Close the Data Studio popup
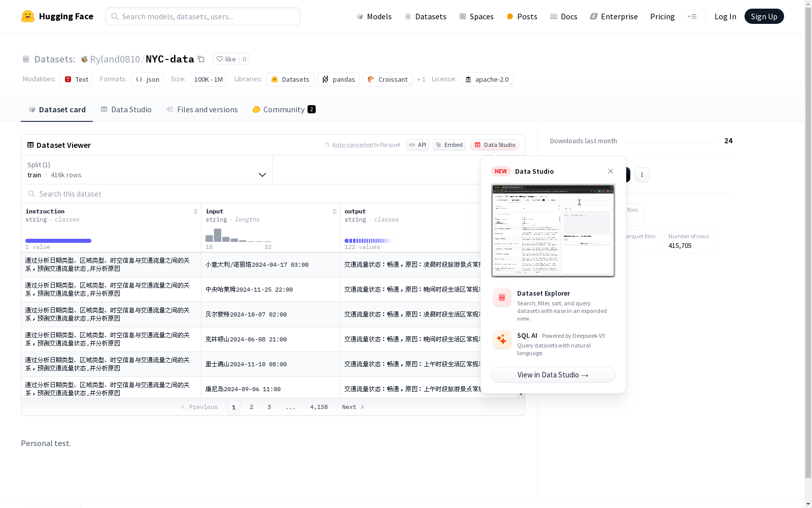The image size is (812, 508). tap(611, 171)
